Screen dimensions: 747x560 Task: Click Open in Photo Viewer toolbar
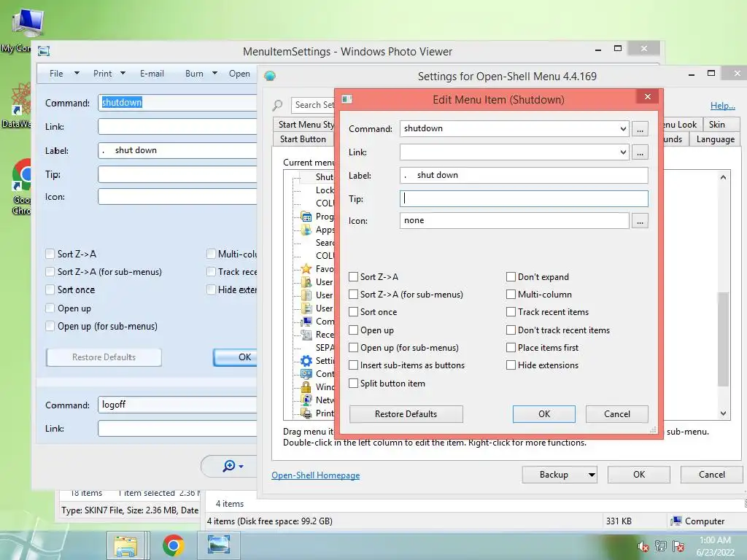(x=239, y=74)
